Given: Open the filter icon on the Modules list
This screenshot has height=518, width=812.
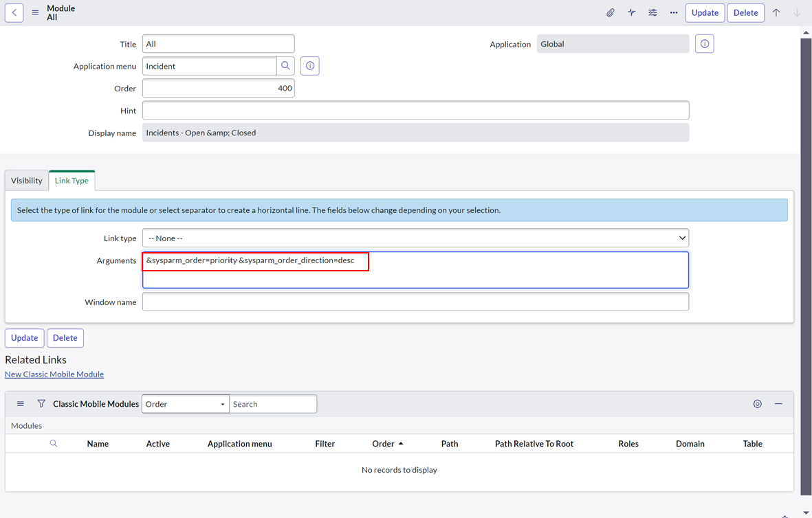Looking at the screenshot, I should [x=41, y=404].
